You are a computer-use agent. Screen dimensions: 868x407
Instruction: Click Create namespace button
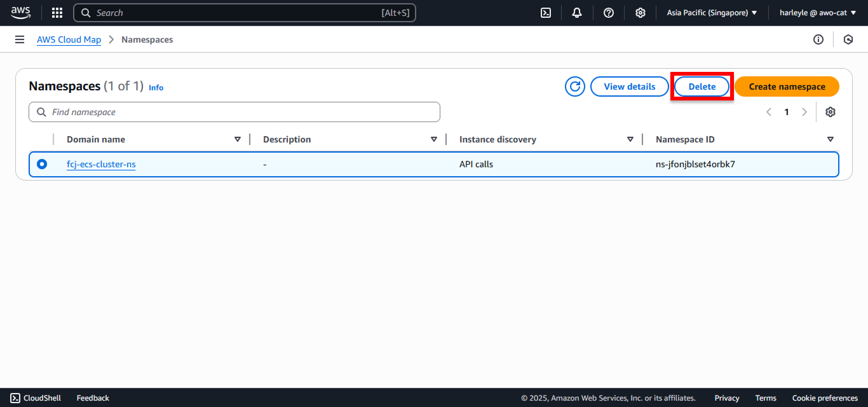[x=787, y=86]
